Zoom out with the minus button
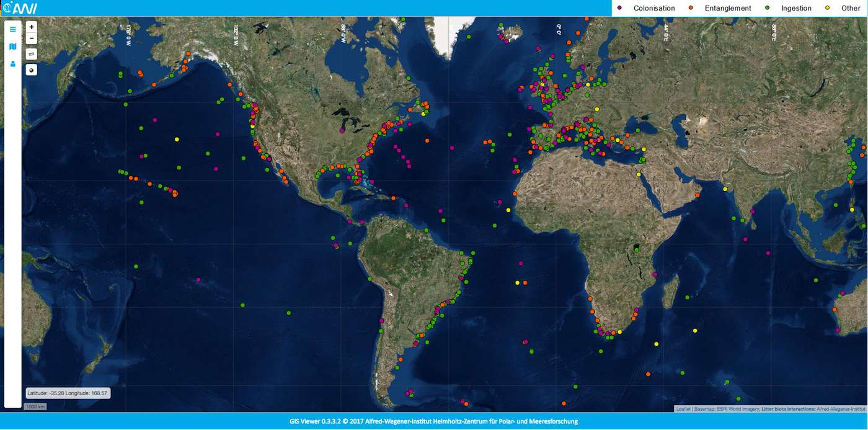This screenshot has height=430, width=868. [x=32, y=39]
